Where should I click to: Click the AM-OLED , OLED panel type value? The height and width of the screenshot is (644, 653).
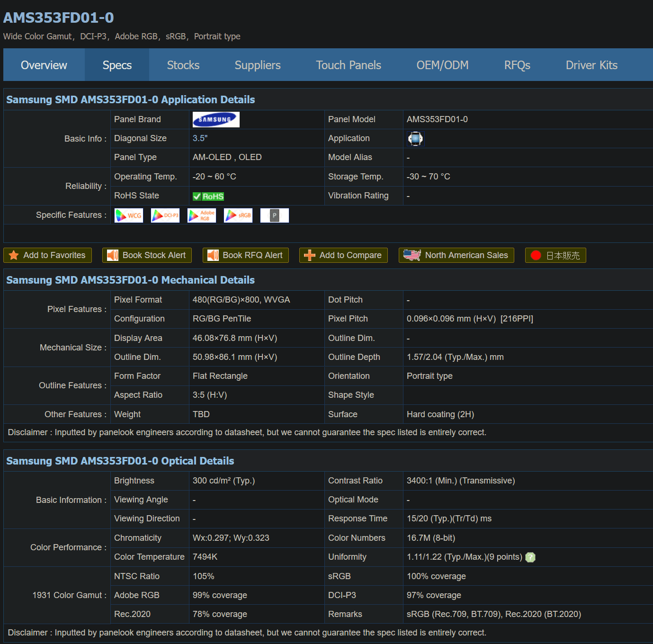pos(227,157)
